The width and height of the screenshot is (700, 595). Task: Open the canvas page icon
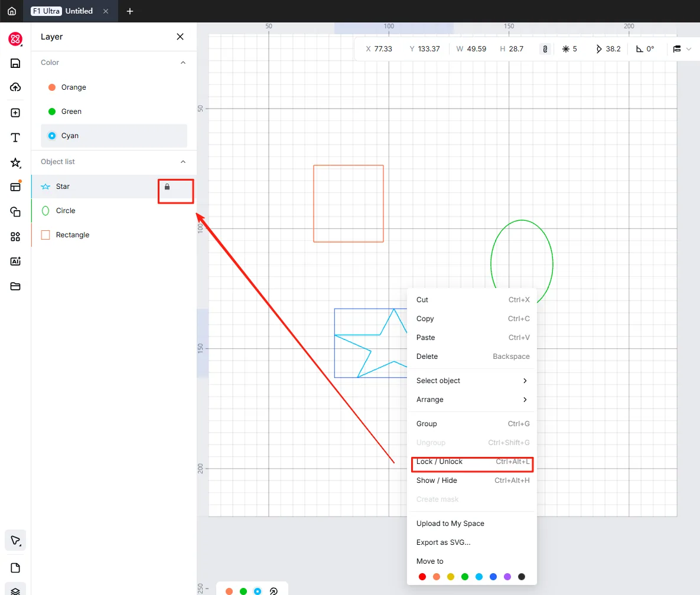tap(15, 568)
